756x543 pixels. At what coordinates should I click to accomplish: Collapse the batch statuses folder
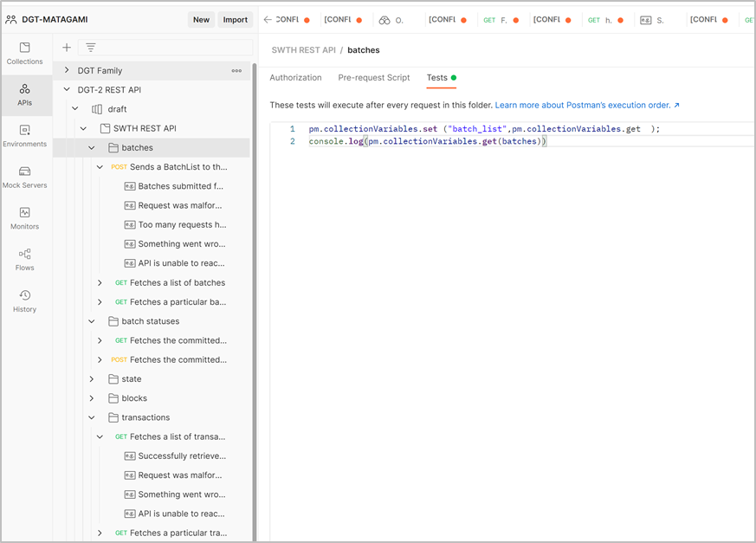[92, 321]
